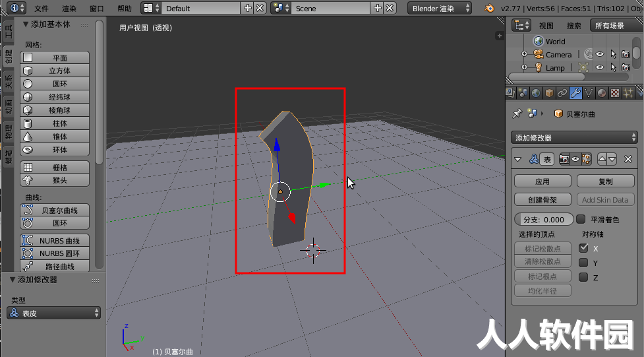Collapse the Skin modifier panel triangle
The width and height of the screenshot is (644, 357).
point(518,159)
